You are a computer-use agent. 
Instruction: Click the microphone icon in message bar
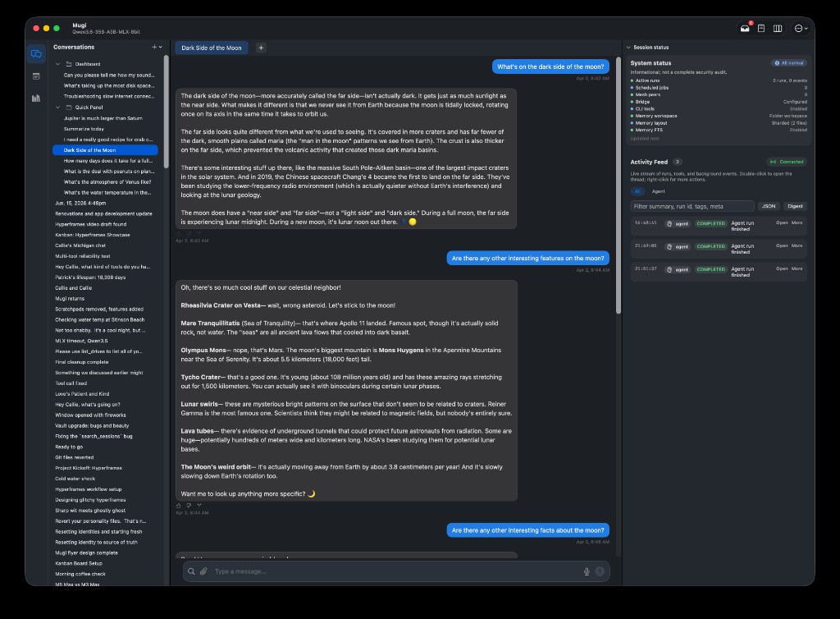click(x=587, y=571)
